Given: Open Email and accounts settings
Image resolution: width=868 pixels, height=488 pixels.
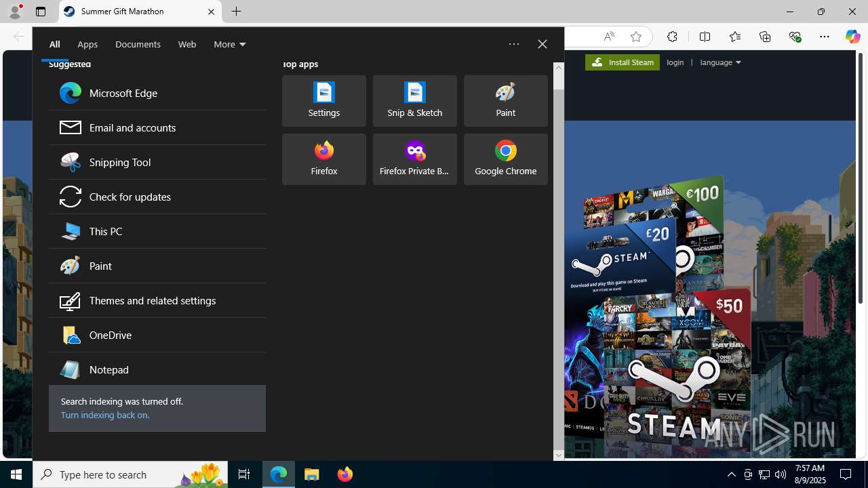Looking at the screenshot, I should point(157,127).
